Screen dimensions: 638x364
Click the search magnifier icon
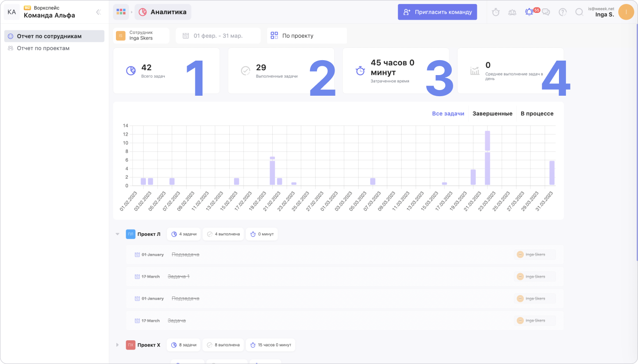tap(579, 12)
